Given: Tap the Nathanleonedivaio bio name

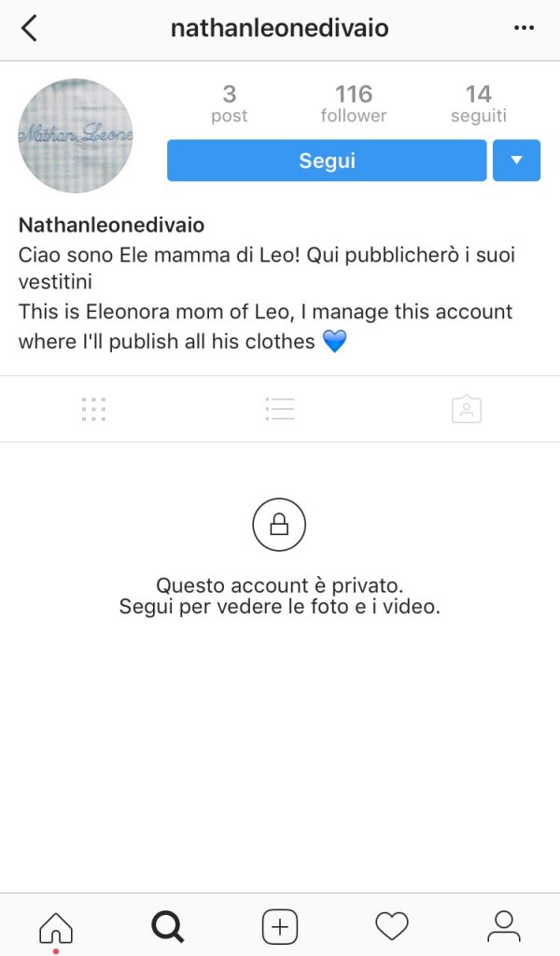Looking at the screenshot, I should pos(111,225).
